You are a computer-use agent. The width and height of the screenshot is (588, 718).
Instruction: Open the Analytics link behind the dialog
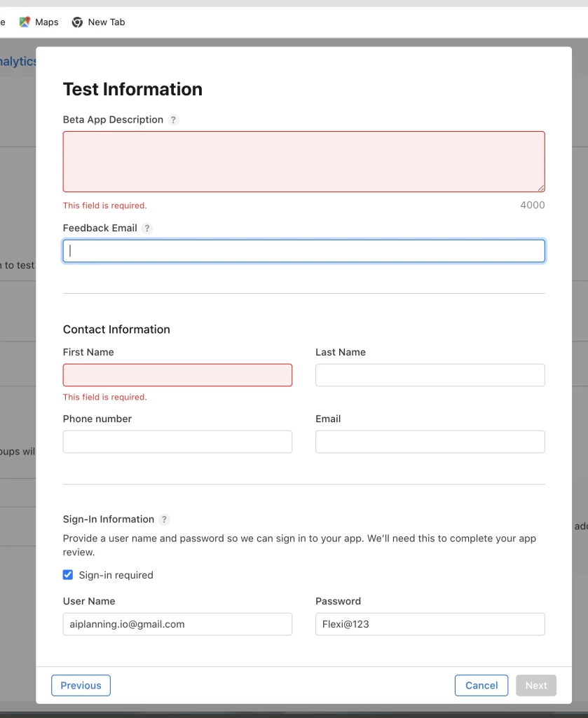18,62
